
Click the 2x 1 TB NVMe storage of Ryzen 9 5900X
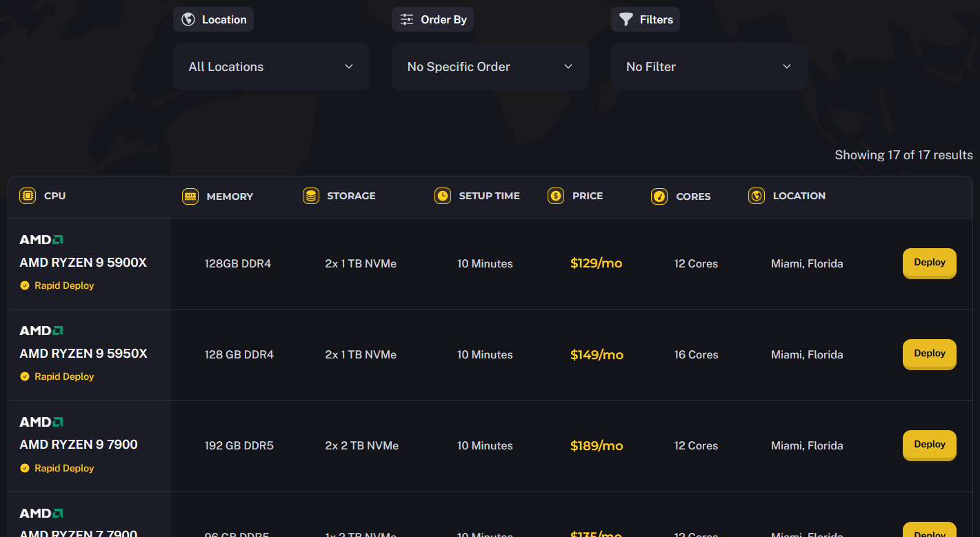[x=361, y=263]
